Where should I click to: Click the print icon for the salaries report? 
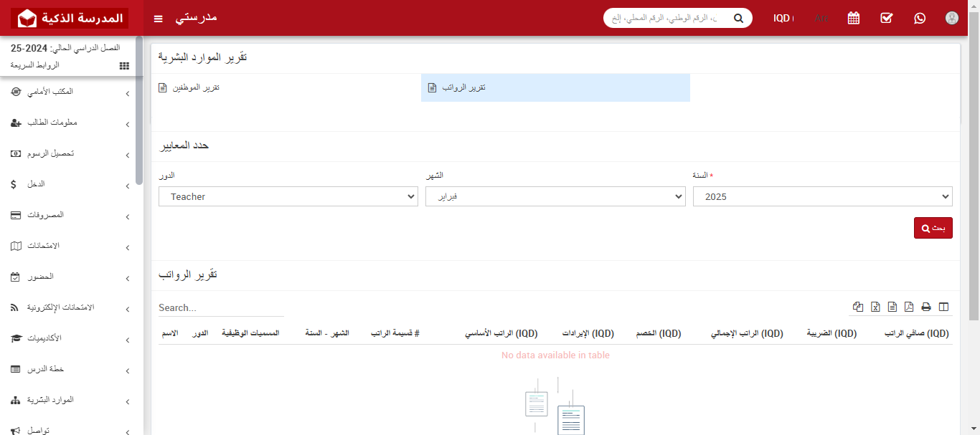925,307
